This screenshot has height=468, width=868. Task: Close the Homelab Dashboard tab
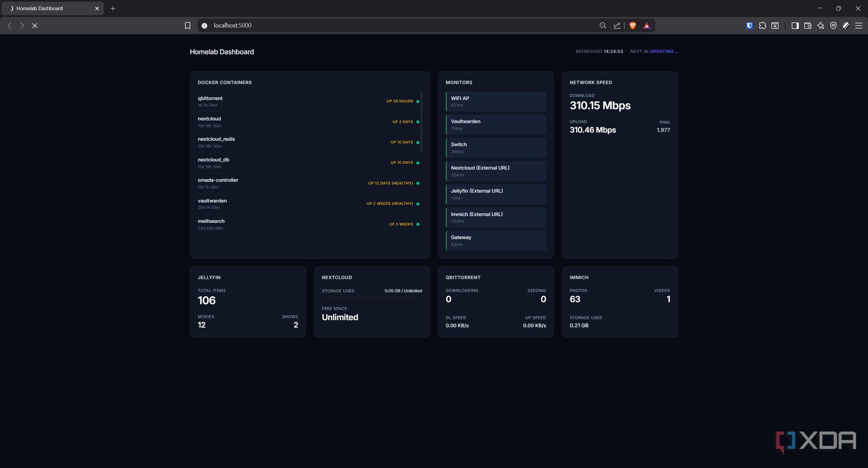[97, 8]
